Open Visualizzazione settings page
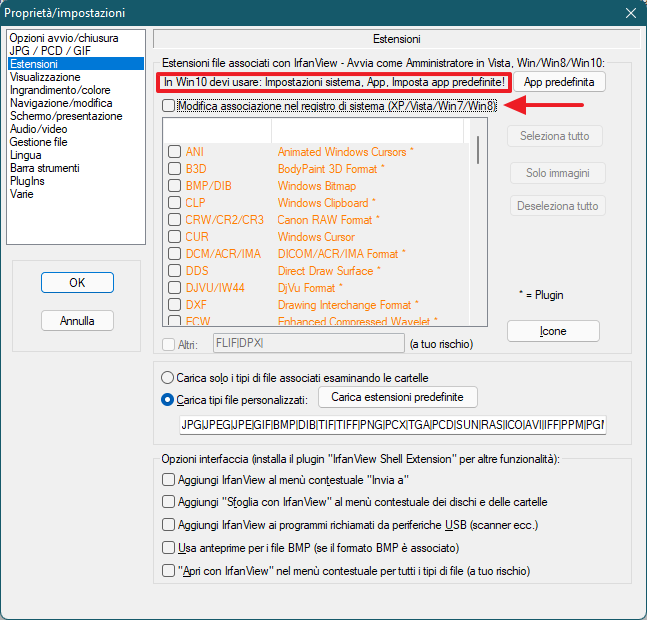647x620 pixels. (x=45, y=77)
